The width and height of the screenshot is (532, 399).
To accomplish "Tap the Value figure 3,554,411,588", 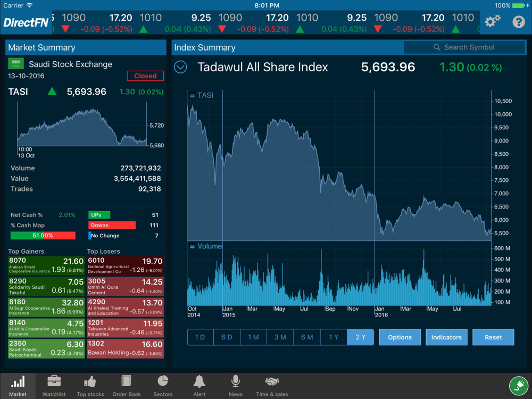I will coord(137,178).
